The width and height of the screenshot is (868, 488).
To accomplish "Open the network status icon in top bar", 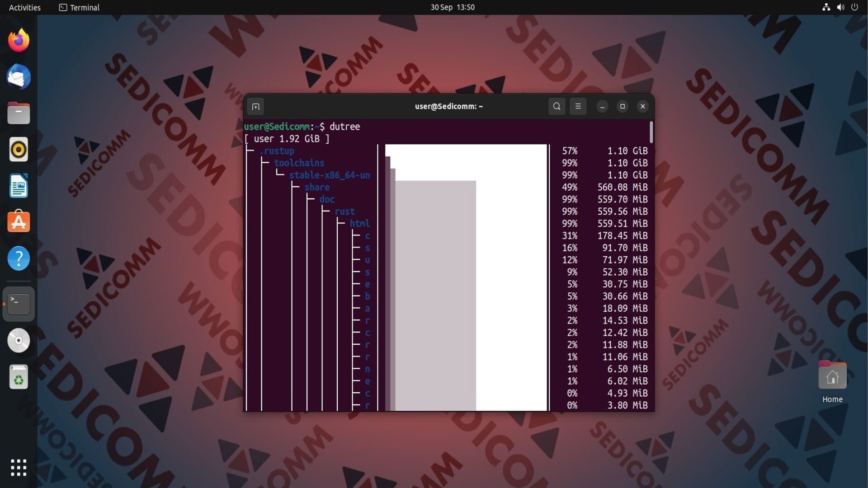I will pyautogui.click(x=826, y=7).
